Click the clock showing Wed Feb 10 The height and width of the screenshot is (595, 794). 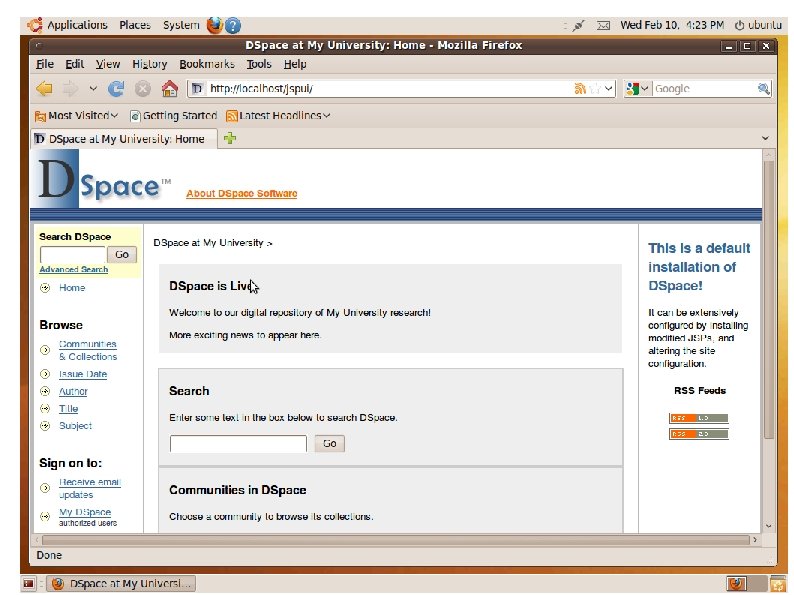coord(672,25)
